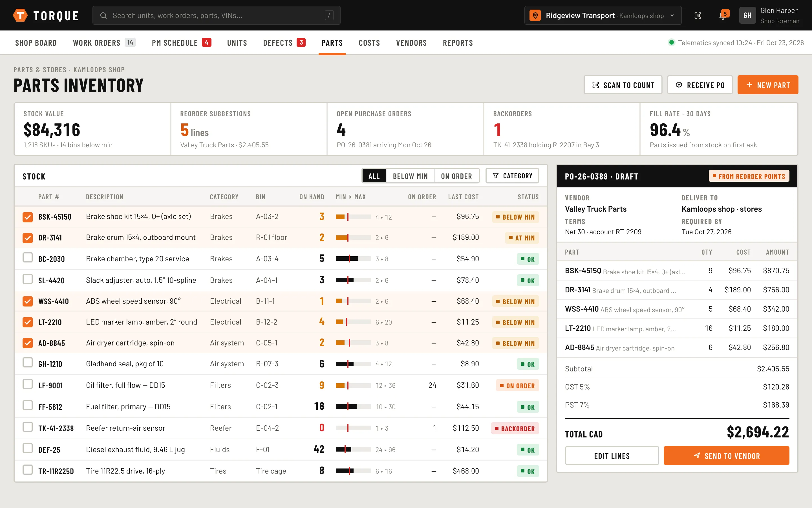The image size is (812, 508).
Task: Open the Category filter dropdown
Action: 512,176
